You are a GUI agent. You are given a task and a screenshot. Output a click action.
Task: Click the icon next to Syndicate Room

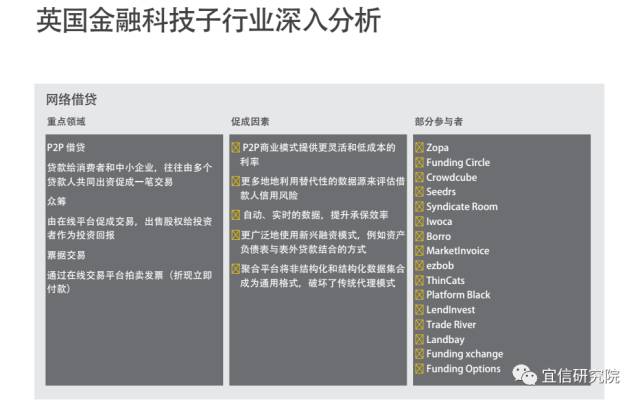420,207
